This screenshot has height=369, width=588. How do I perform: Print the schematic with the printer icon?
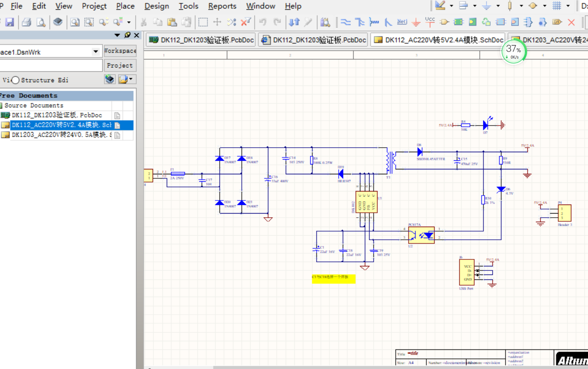(27, 22)
